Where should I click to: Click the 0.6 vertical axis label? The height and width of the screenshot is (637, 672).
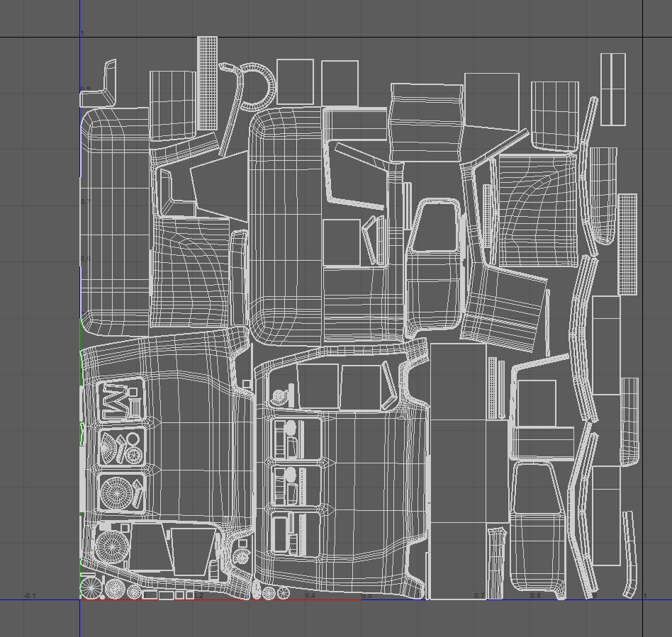click(x=85, y=259)
